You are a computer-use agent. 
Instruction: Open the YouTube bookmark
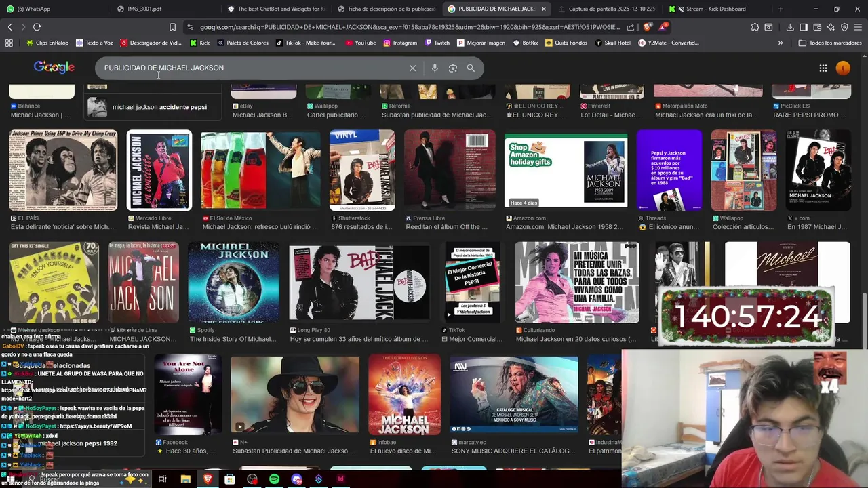point(360,43)
